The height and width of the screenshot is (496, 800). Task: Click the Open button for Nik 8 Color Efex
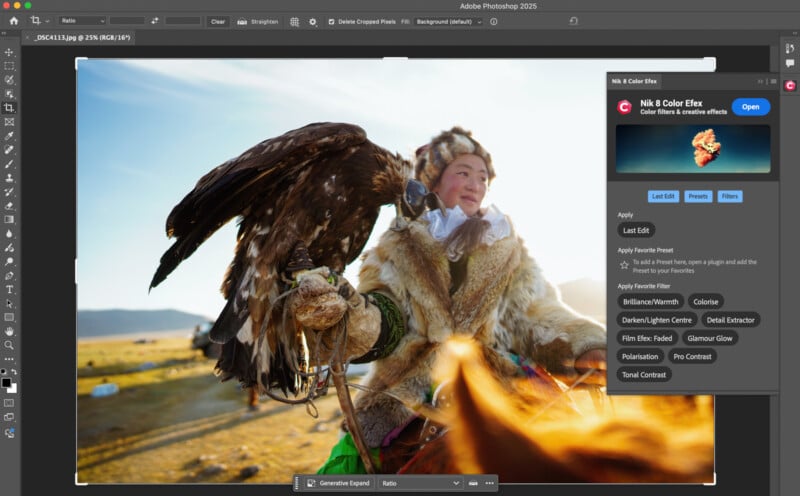click(x=750, y=107)
